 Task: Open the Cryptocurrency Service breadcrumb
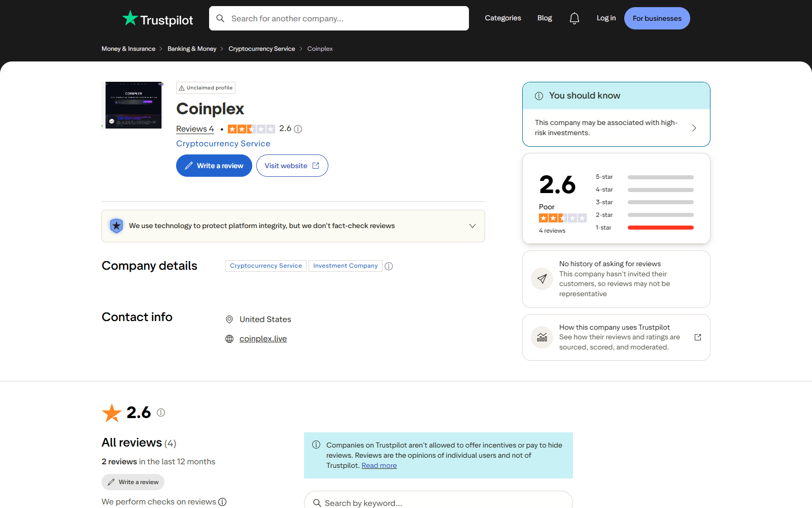(x=262, y=49)
